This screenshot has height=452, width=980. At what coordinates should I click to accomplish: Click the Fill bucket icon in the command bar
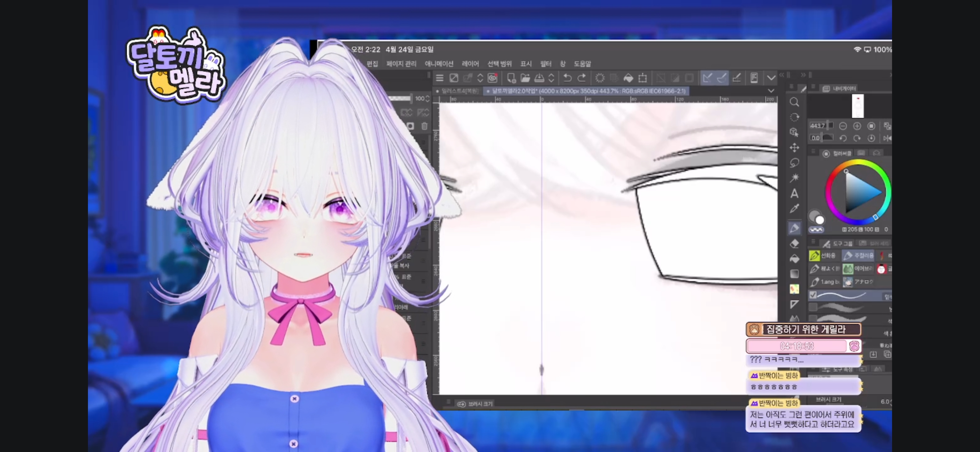coord(628,78)
